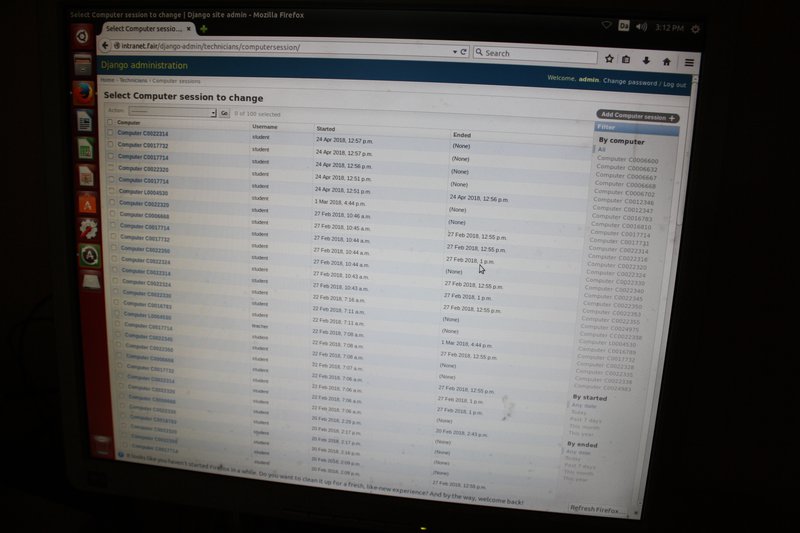The width and height of the screenshot is (800, 533).
Task: Click the Firefox home icon
Action: [x=666, y=61]
